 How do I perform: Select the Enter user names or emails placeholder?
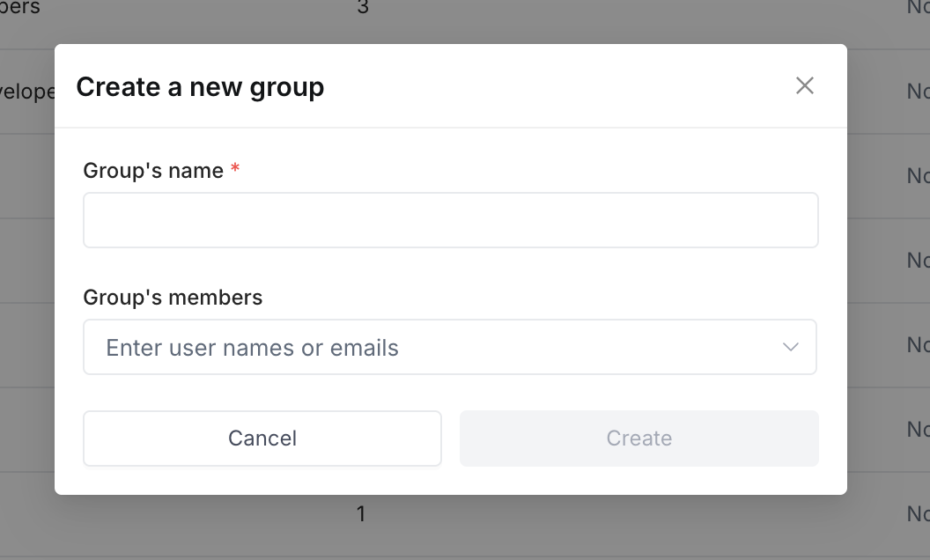click(x=252, y=347)
